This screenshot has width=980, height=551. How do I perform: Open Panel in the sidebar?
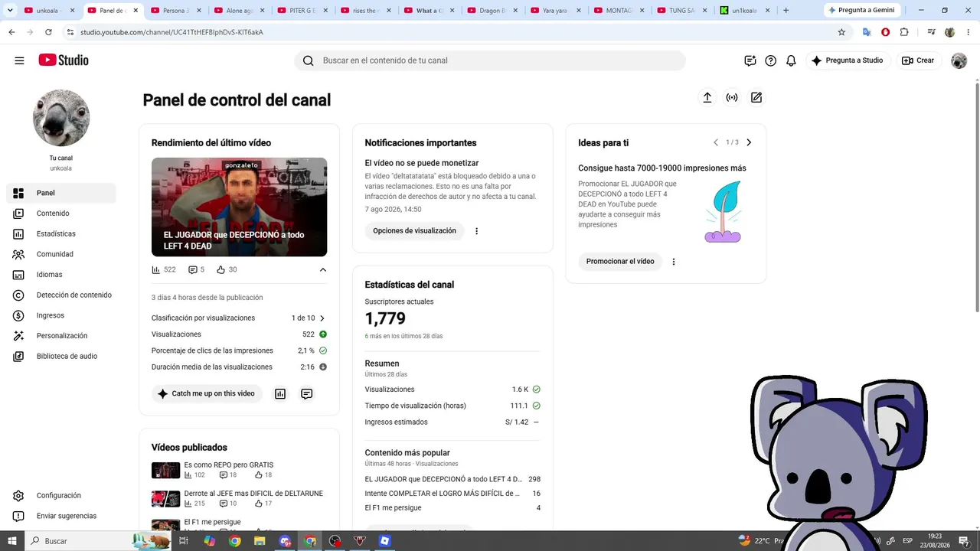click(x=61, y=193)
